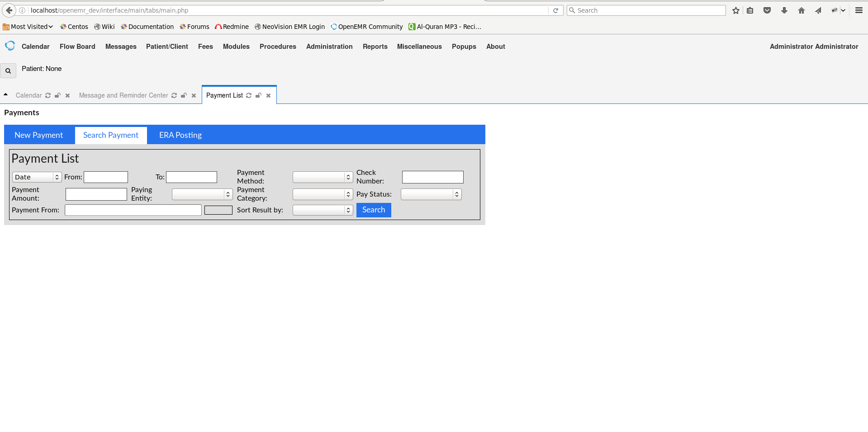Image resolution: width=868 pixels, height=432 pixels.
Task: Bookmark this page with the star icon
Action: click(736, 10)
